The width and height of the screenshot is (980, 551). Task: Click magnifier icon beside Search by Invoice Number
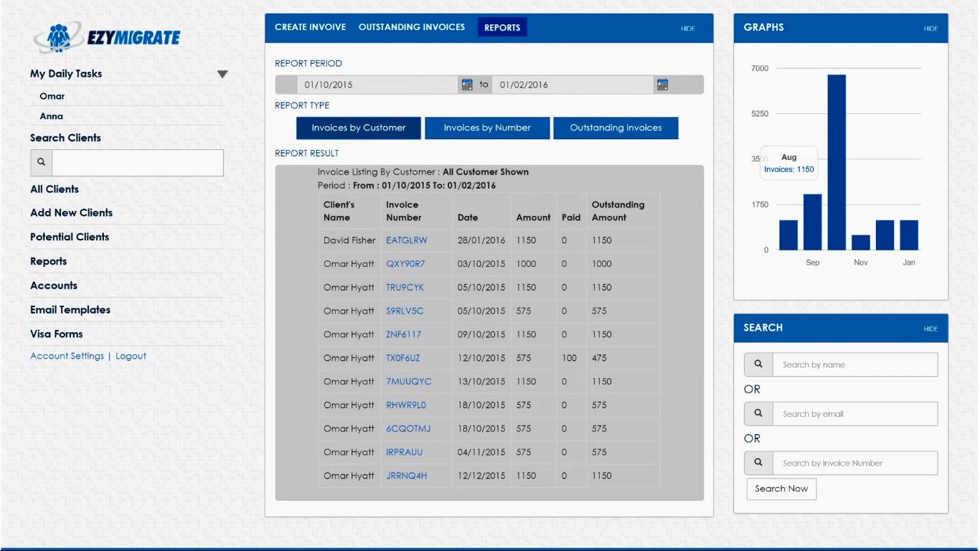click(758, 463)
